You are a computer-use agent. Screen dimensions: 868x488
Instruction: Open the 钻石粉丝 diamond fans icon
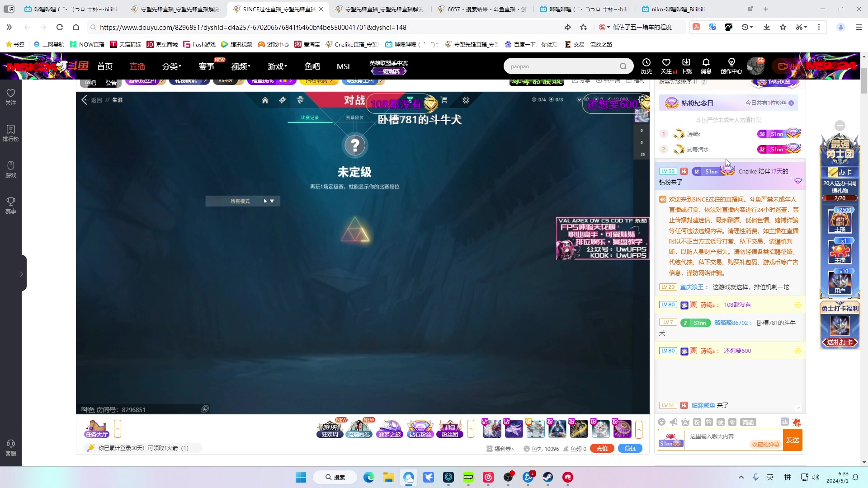point(420,428)
